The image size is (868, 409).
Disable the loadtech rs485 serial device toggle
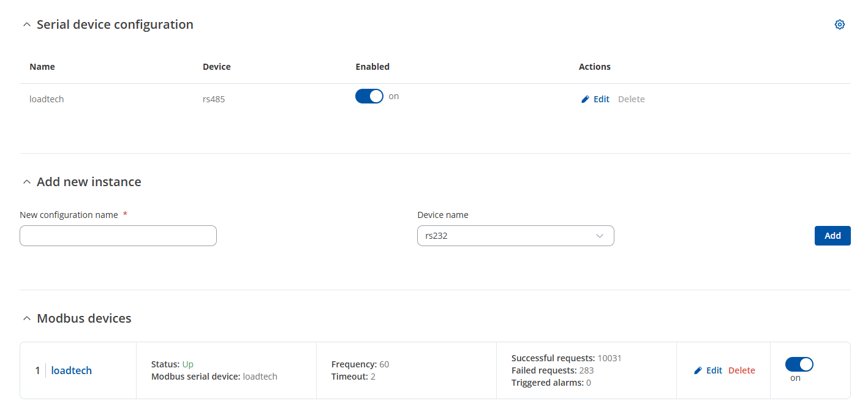[x=369, y=96]
